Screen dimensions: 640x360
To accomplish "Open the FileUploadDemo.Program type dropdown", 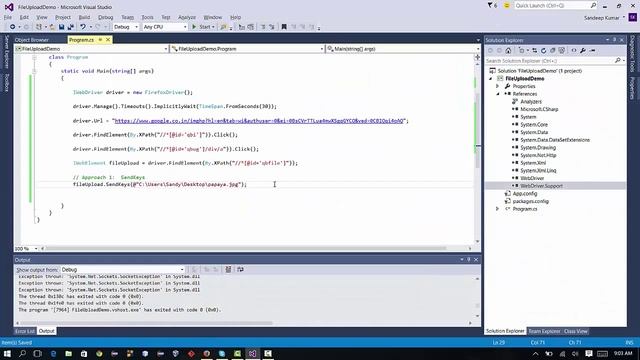I will pos(247,49).
